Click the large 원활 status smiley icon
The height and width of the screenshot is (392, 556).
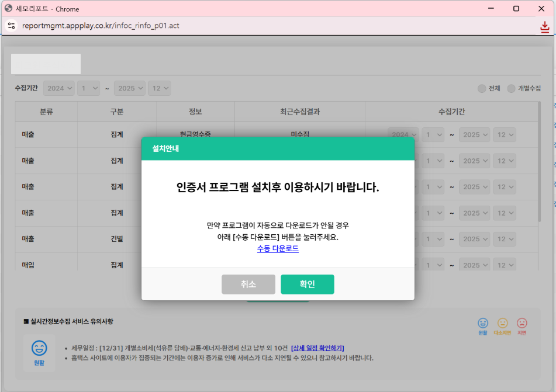(x=39, y=349)
